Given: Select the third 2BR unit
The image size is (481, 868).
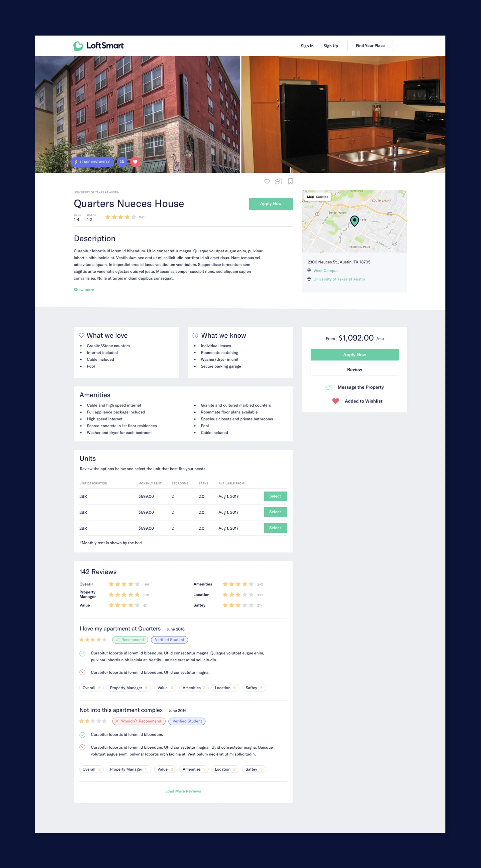Looking at the screenshot, I should coord(275,528).
